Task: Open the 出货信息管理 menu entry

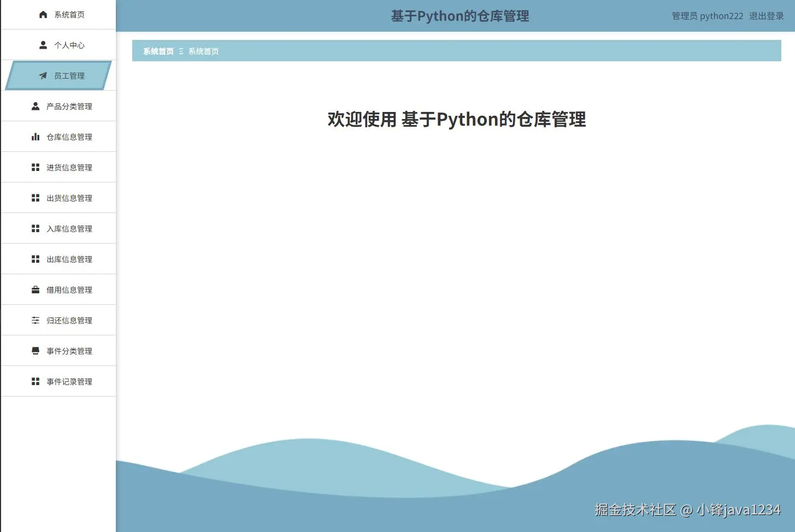Action: point(58,198)
